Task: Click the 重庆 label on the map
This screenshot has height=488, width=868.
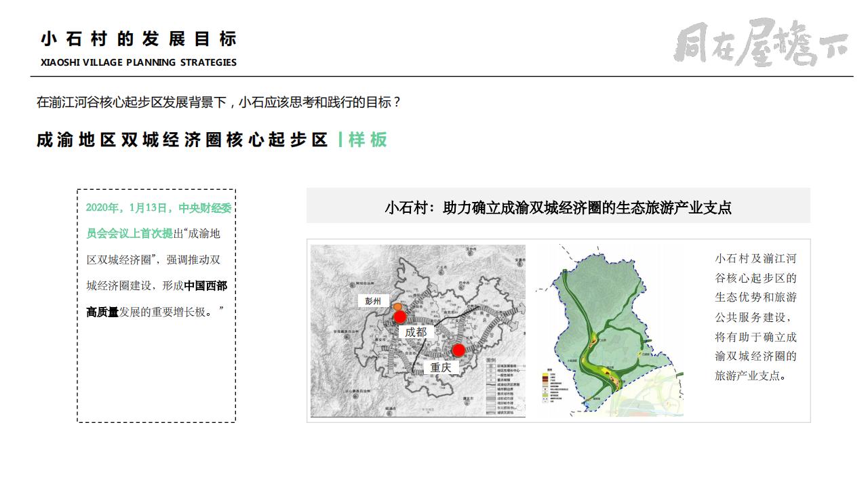Action: [x=441, y=367]
